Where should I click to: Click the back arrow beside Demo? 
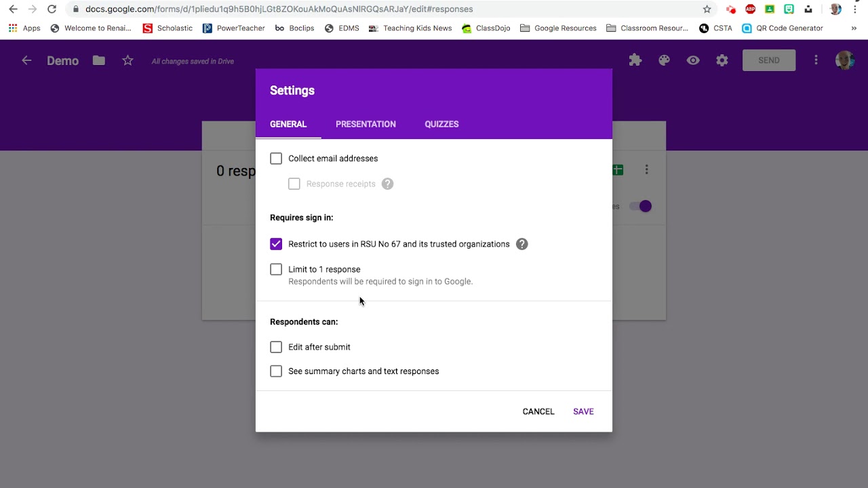point(26,60)
